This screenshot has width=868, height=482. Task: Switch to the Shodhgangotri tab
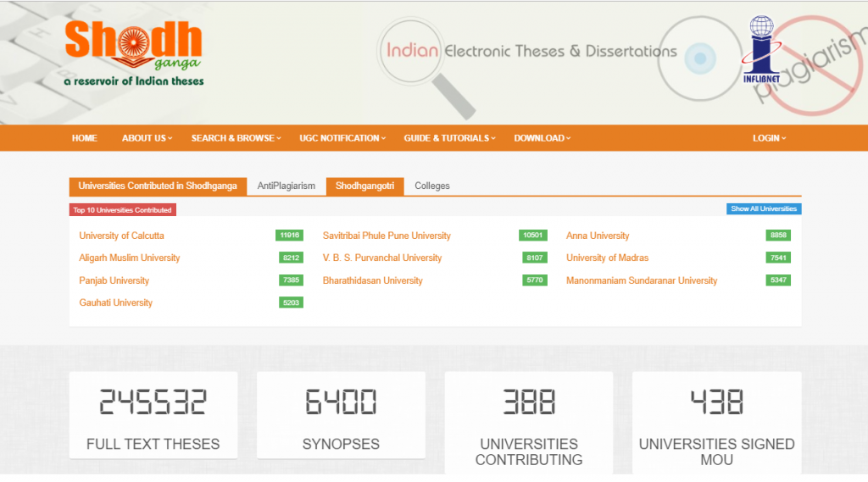pos(364,186)
